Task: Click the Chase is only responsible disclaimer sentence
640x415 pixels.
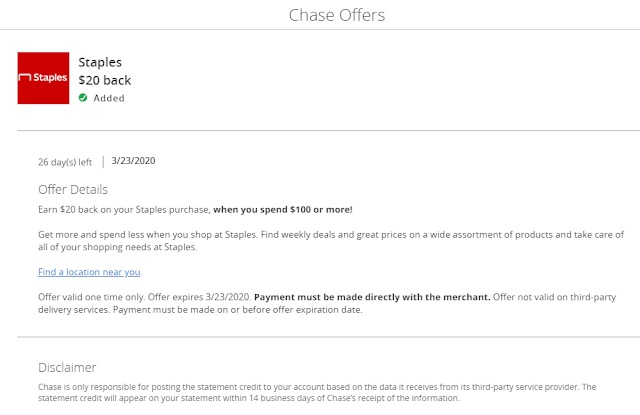Action: pos(200,386)
